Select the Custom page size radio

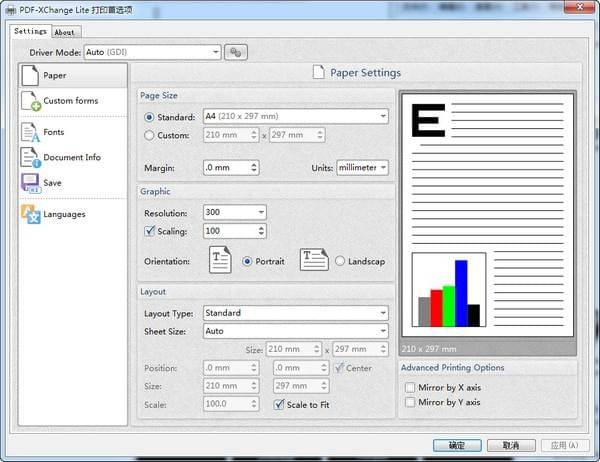click(x=150, y=135)
